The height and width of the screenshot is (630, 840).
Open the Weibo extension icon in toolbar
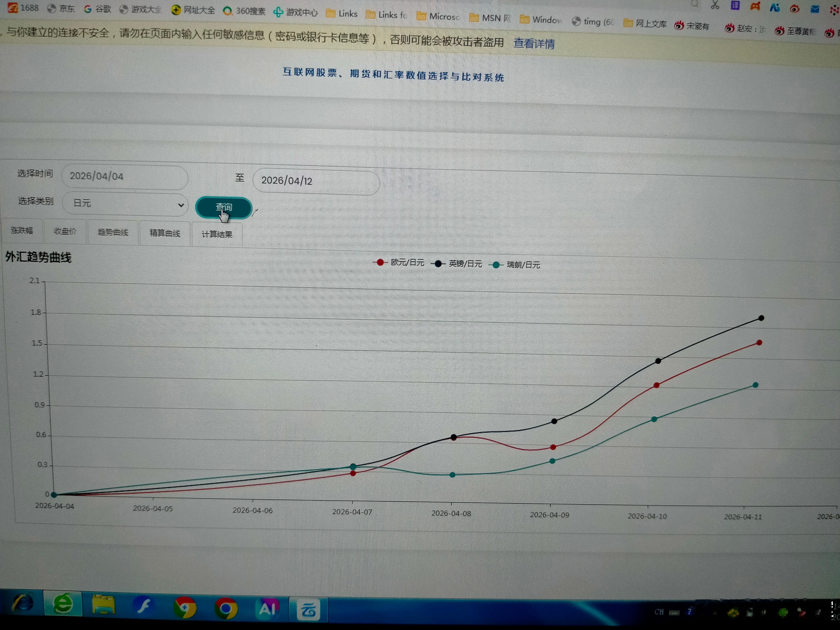click(x=794, y=8)
